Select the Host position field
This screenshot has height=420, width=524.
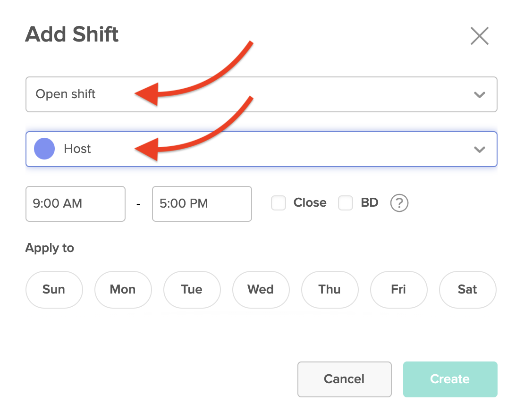point(262,149)
